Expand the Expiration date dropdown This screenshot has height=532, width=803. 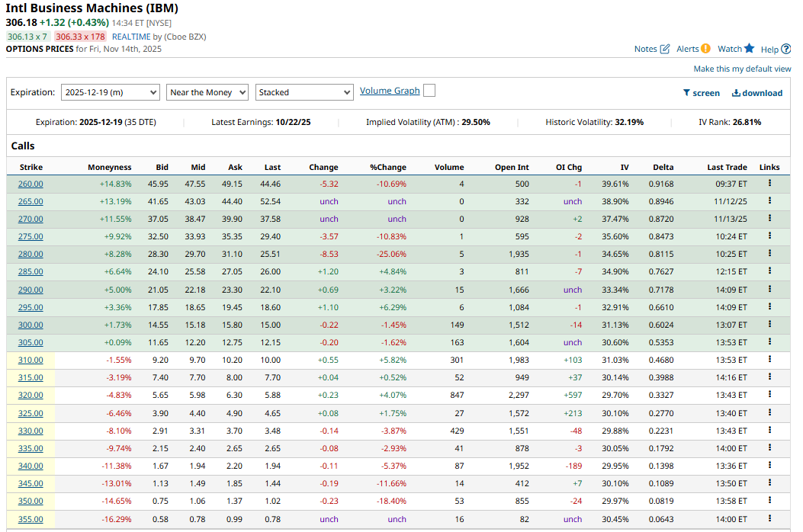110,92
